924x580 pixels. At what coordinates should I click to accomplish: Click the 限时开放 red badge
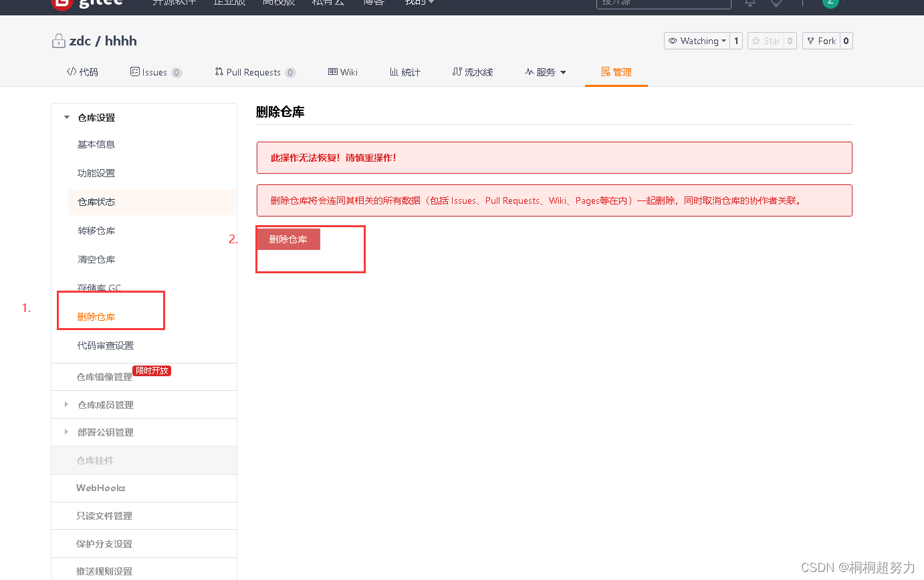coord(152,371)
